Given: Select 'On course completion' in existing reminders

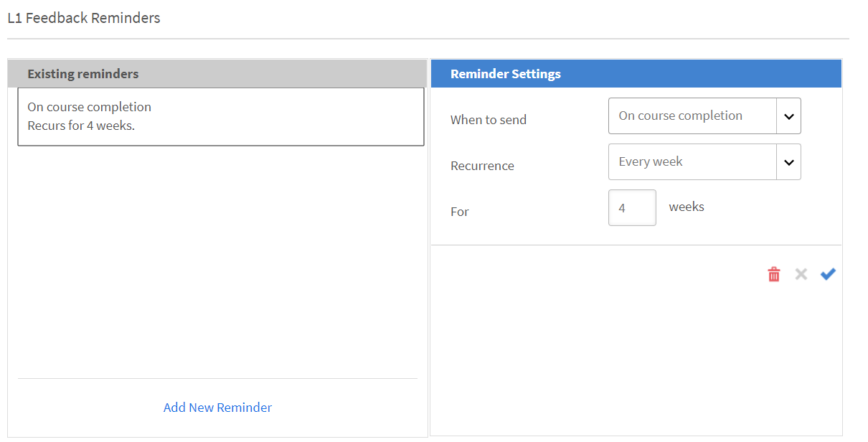Looking at the screenshot, I should [90, 107].
